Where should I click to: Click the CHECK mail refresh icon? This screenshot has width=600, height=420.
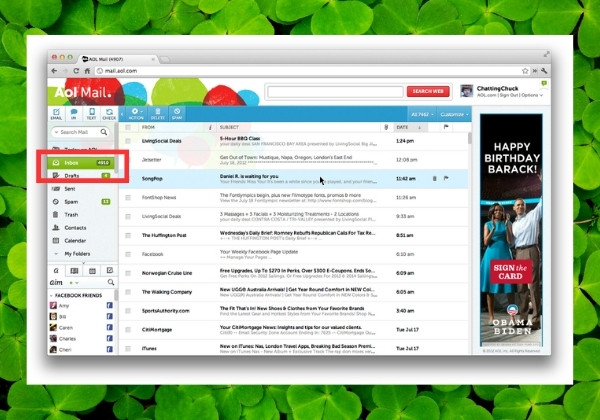click(x=109, y=114)
